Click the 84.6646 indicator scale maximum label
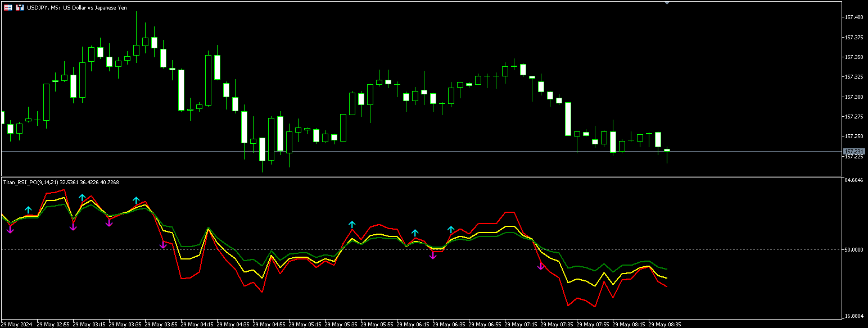This screenshot has width=868, height=328. point(854,180)
